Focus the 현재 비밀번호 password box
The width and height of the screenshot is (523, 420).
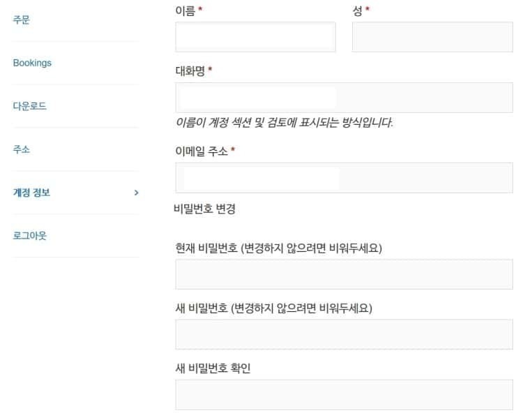coord(344,274)
